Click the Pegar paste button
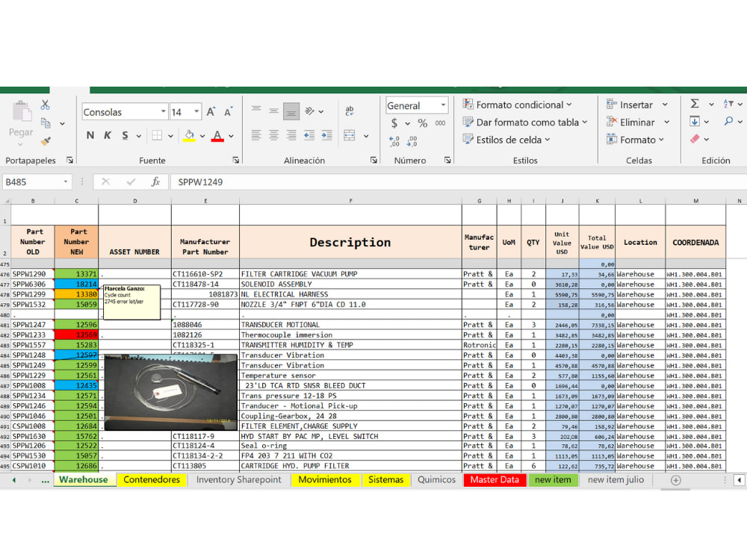The width and height of the screenshot is (747, 560). pos(21,123)
